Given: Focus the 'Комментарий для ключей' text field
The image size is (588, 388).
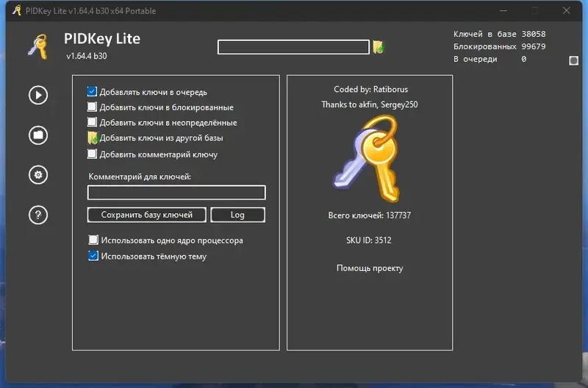Looking at the screenshot, I should click(x=176, y=193).
